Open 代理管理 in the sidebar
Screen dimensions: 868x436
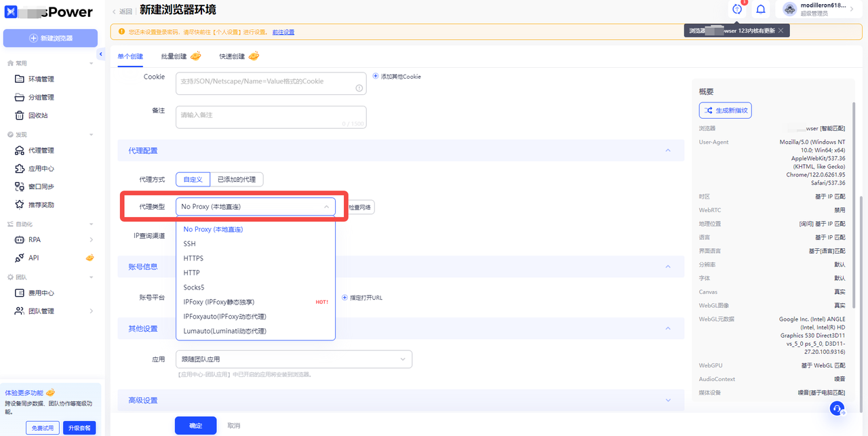tap(41, 151)
